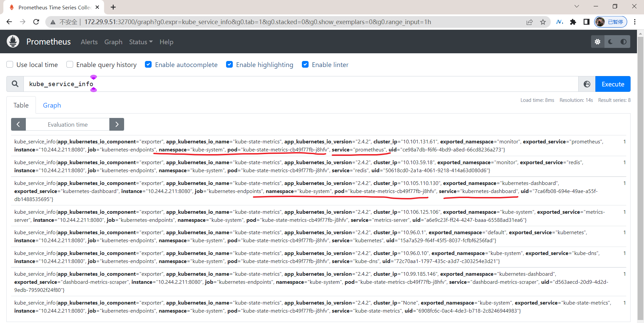This screenshot has width=644, height=323.
Task: Click the N extension icon
Action: [x=559, y=22]
